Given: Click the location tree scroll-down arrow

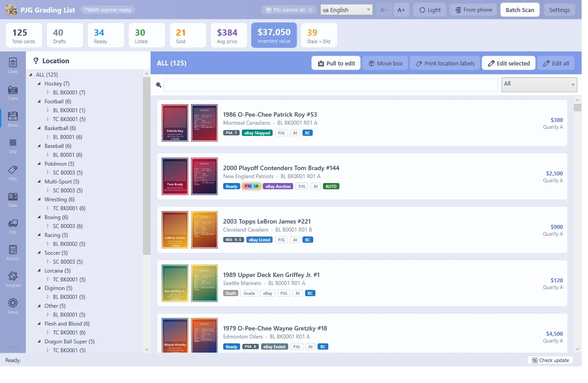Looking at the screenshot, I should (147, 350).
